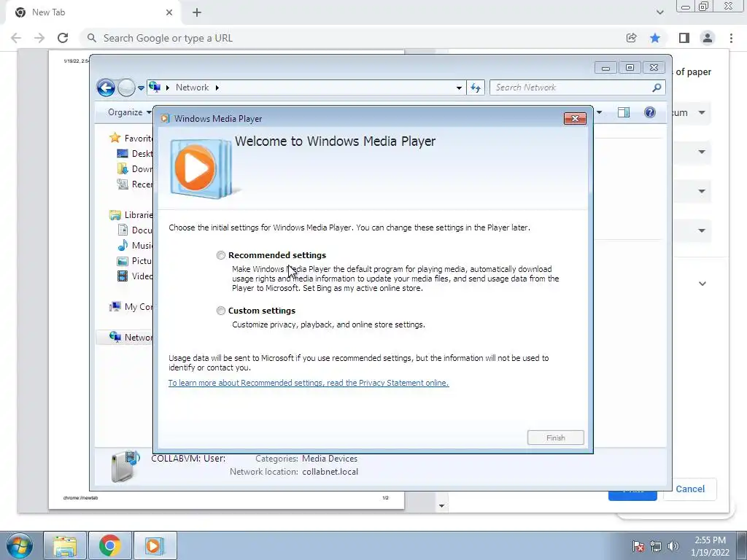Click the Finish button in Windows Media Player
The height and width of the screenshot is (560, 747).
click(555, 437)
